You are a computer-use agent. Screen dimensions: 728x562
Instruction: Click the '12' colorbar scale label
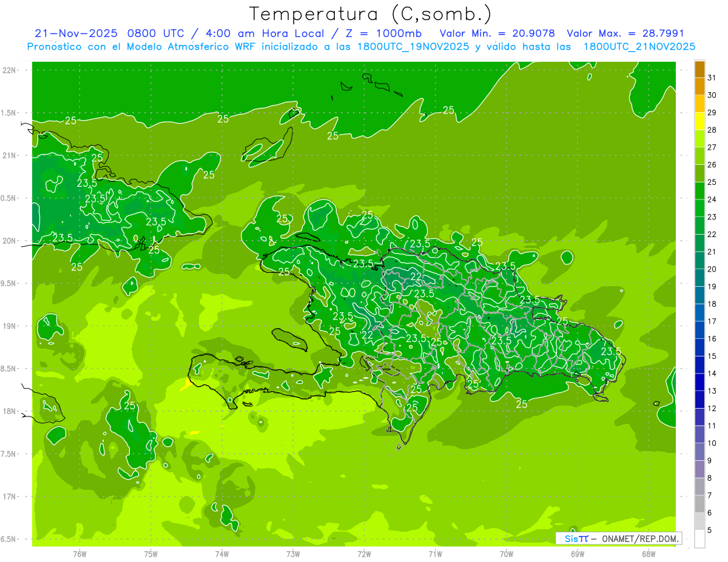coord(712,409)
